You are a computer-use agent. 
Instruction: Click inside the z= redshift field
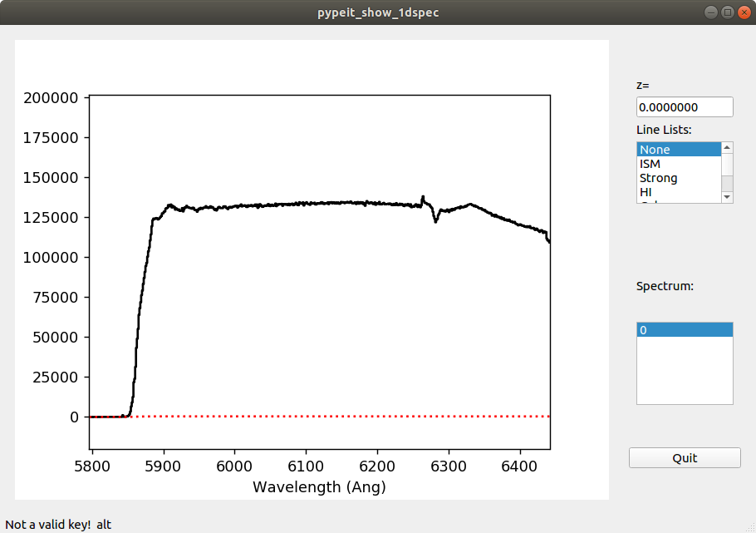[x=684, y=106]
